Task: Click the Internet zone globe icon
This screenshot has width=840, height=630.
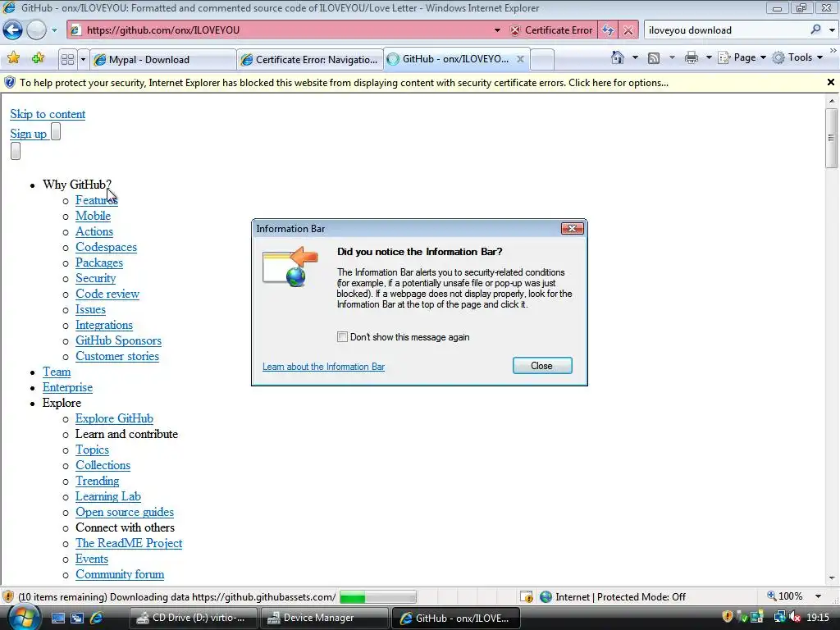Action: click(x=546, y=597)
